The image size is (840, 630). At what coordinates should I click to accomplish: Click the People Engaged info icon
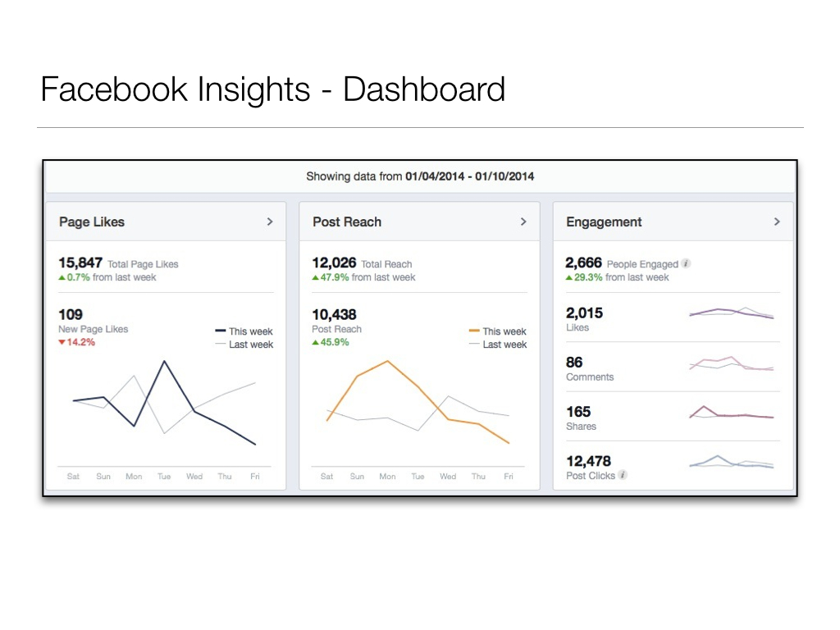(687, 263)
